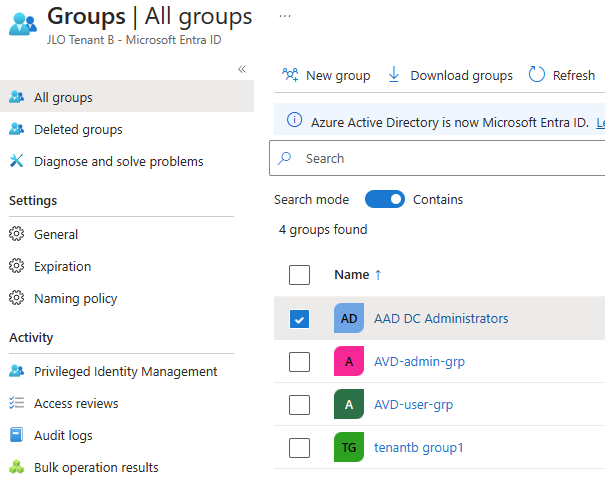This screenshot has width=605, height=483.
Task: Open All groups in the sidebar
Action: (127, 96)
